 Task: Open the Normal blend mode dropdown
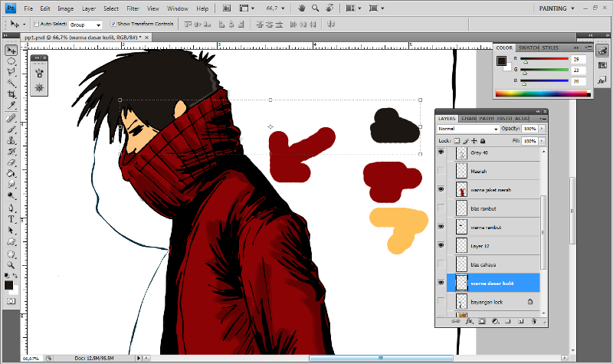pyautogui.click(x=468, y=129)
